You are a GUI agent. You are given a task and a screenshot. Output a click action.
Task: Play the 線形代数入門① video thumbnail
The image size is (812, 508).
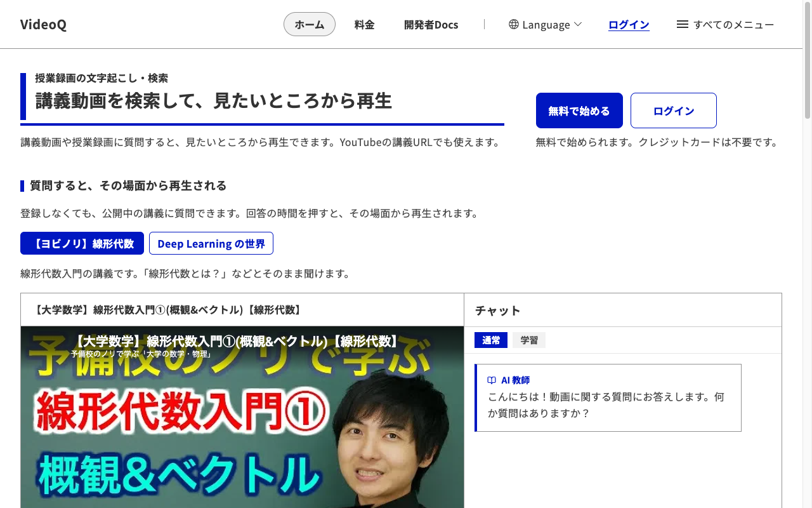point(242,417)
